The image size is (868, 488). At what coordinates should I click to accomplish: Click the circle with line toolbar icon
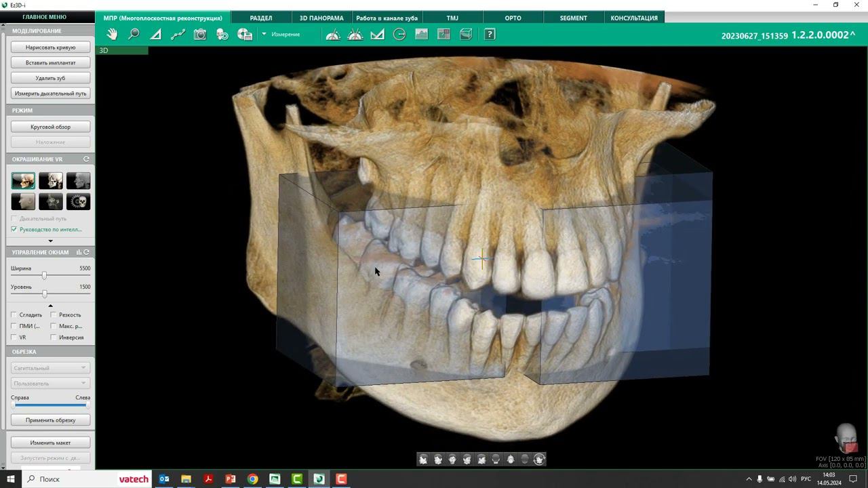[x=399, y=34]
